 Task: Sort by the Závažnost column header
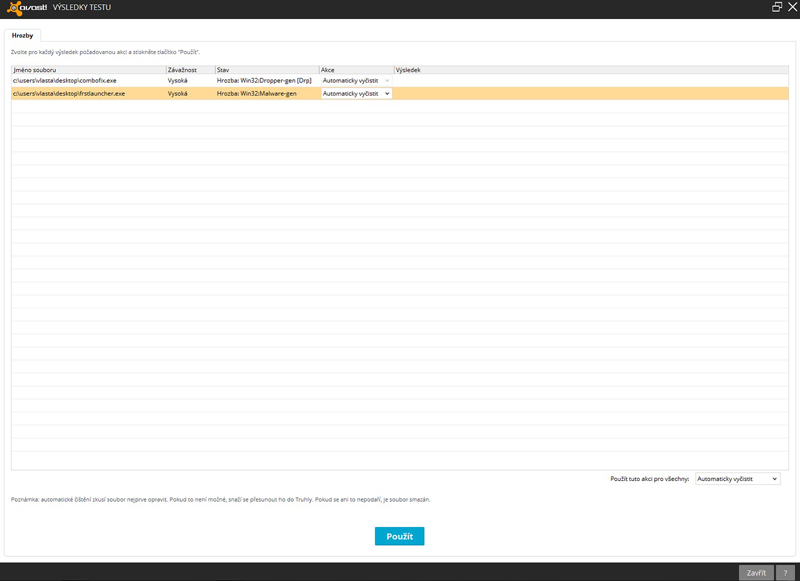[x=189, y=70]
